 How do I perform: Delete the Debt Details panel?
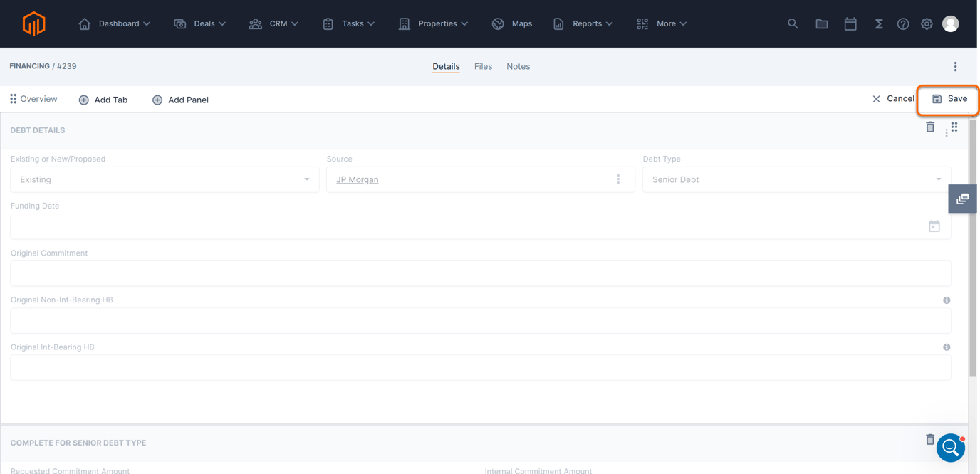[x=930, y=127]
